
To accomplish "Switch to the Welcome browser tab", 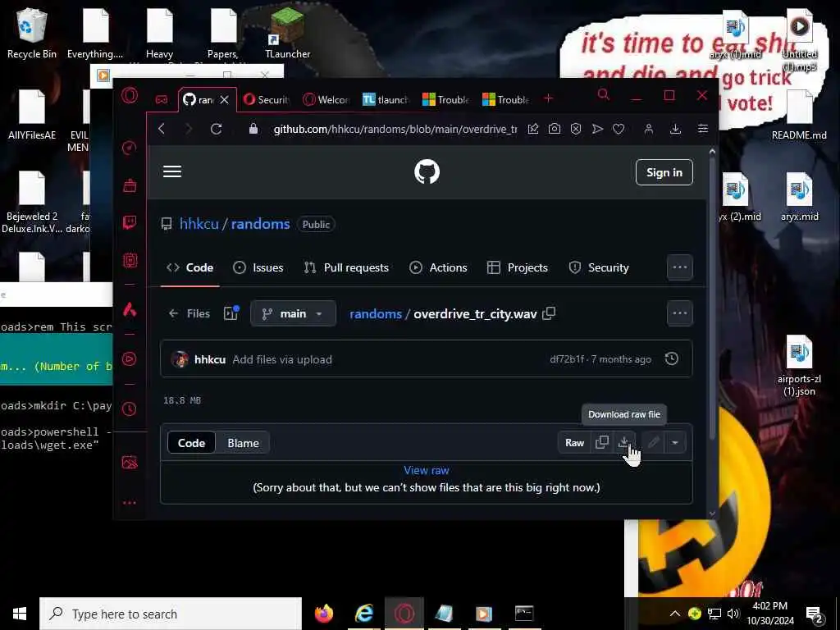I will pyautogui.click(x=326, y=99).
